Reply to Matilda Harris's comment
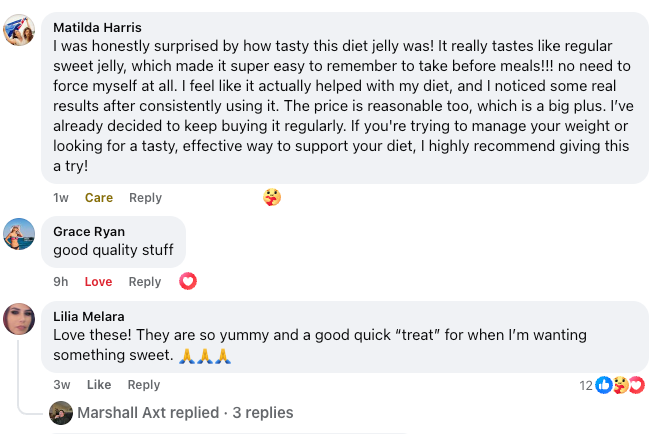 click(x=145, y=198)
